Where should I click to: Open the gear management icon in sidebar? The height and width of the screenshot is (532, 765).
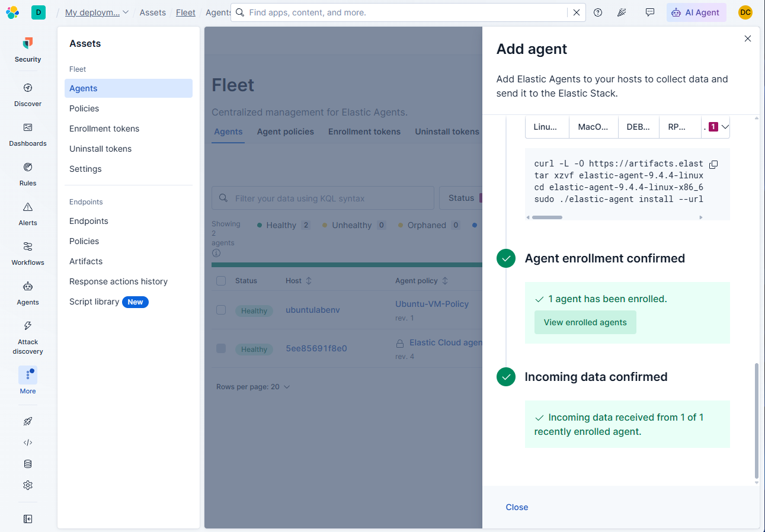click(28, 485)
